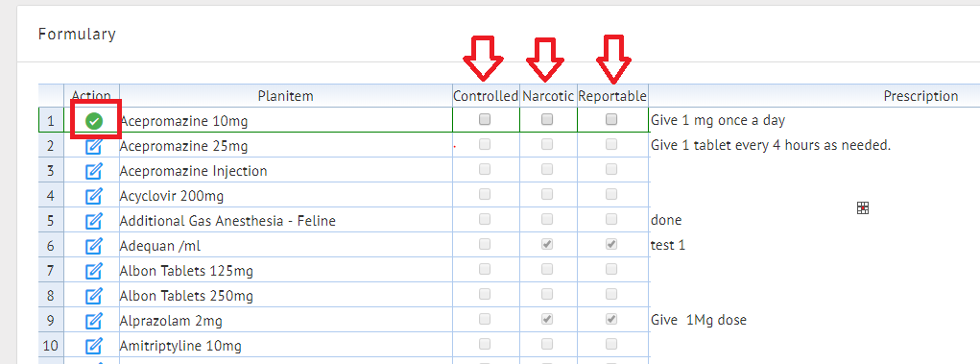Toggle Reportable checkbox for Adequan /ml
Screen dimensions: 980x364
point(611,245)
